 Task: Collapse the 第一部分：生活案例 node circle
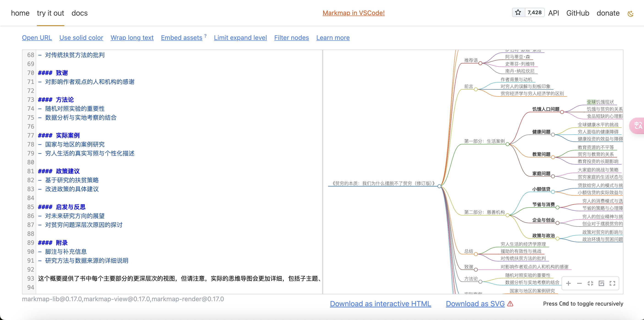point(507,144)
